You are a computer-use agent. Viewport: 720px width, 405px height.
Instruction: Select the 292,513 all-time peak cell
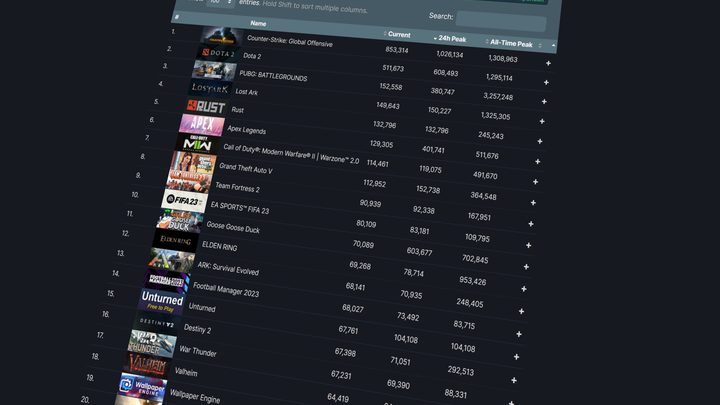pos(461,370)
